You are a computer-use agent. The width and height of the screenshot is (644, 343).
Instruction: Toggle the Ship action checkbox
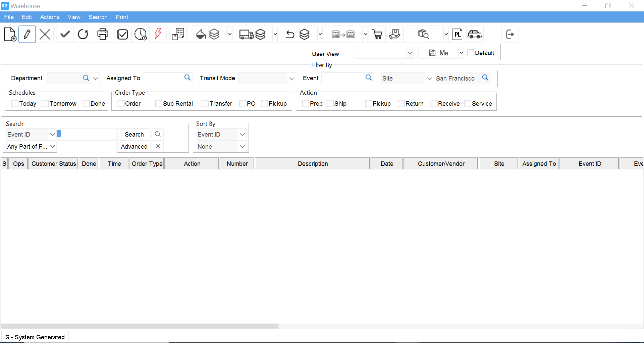(x=330, y=104)
